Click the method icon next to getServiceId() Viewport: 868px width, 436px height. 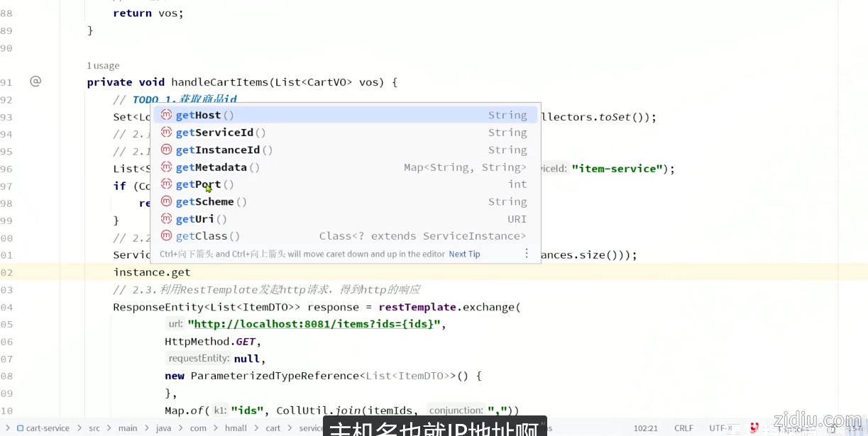[166, 133]
